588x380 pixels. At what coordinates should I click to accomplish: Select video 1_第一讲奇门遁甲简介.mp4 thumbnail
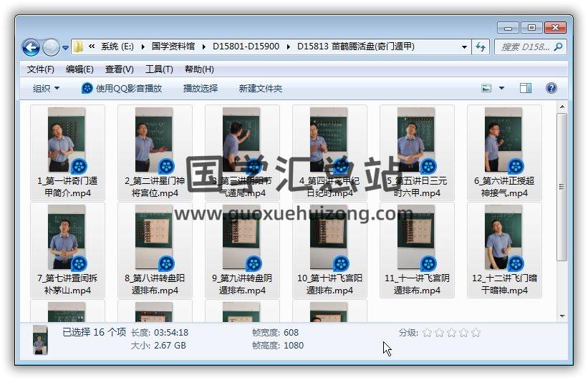67,140
